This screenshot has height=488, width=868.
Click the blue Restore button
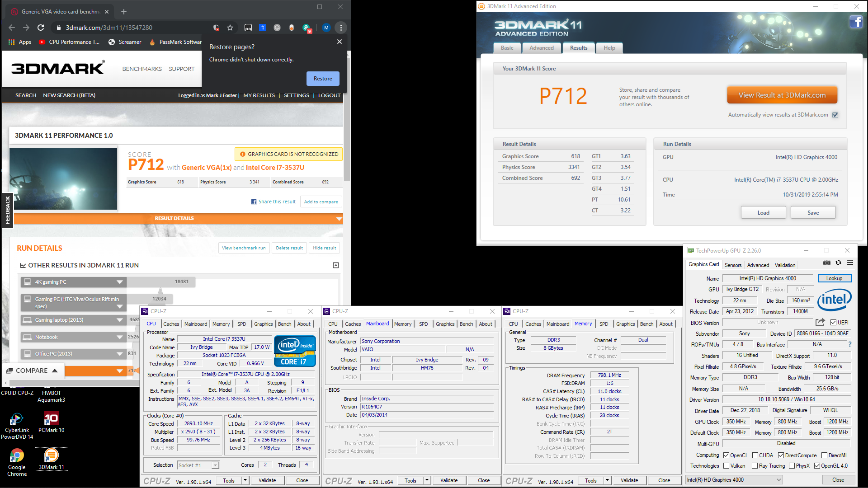pos(323,79)
